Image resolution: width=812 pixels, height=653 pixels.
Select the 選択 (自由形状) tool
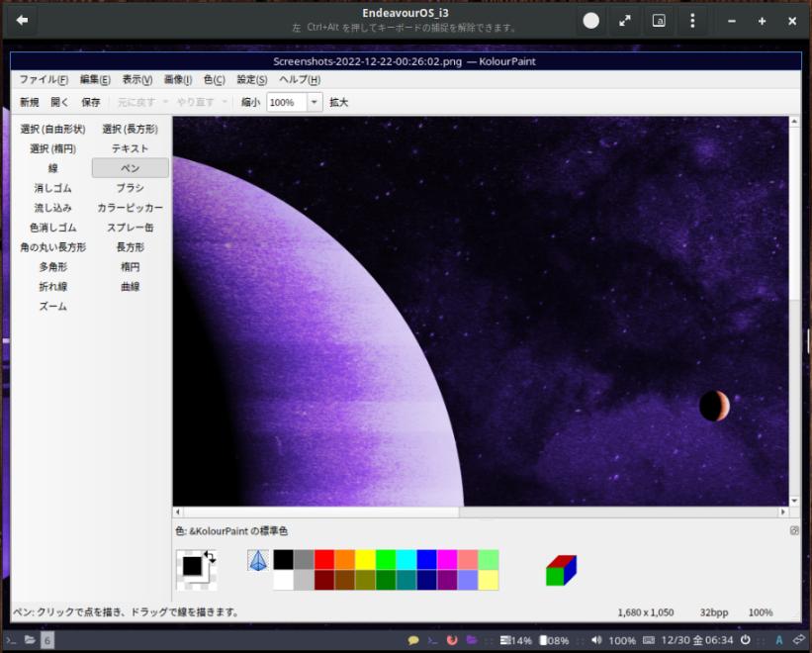pos(52,129)
